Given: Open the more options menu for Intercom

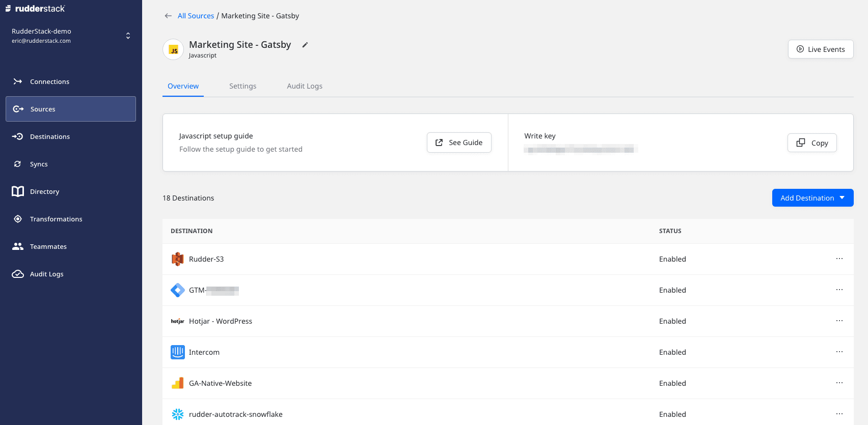Looking at the screenshot, I should tap(839, 352).
